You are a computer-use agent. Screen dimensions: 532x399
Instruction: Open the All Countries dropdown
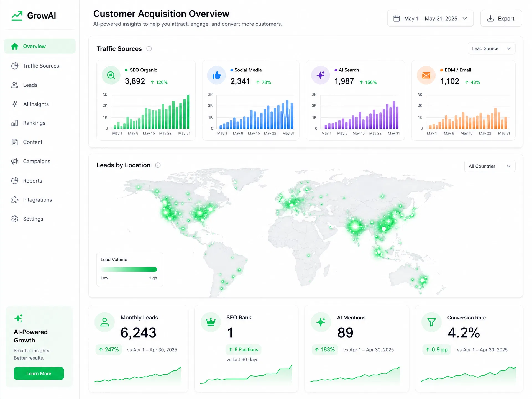click(x=490, y=166)
